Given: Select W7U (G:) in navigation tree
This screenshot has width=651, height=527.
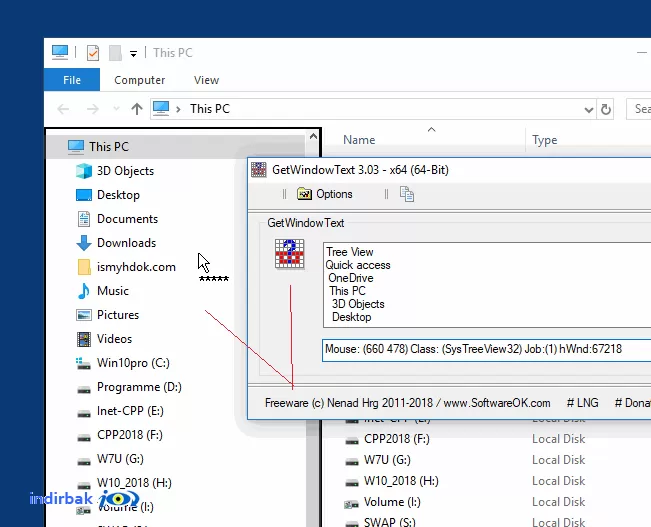Looking at the screenshot, I should pyautogui.click(x=120, y=459).
